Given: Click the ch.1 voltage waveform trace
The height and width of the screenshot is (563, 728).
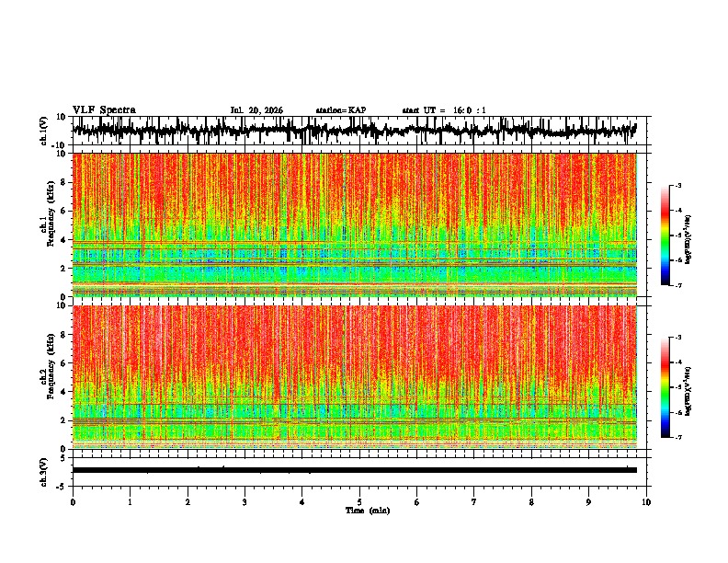Looking at the screenshot, I should point(354,131).
